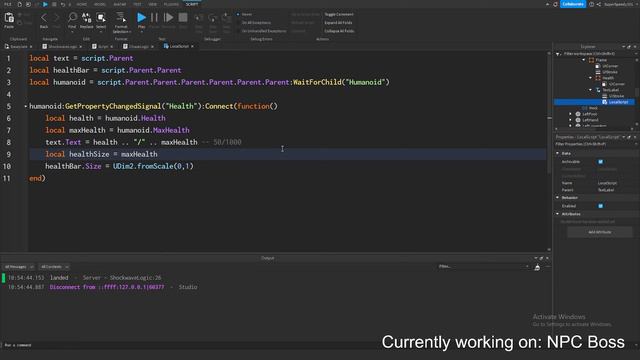Click the Toggle Comment action
Image resolution: width=640 pixels, height=360 pixels.
339,14
